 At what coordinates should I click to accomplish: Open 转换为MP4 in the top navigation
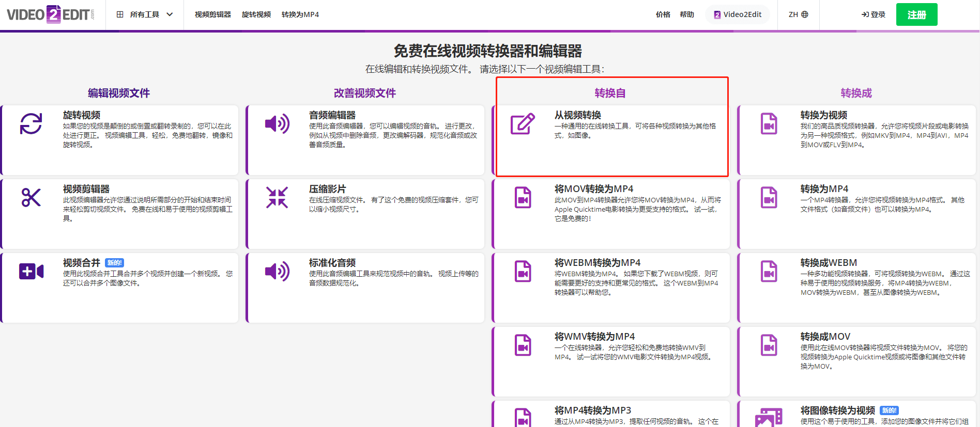300,14
